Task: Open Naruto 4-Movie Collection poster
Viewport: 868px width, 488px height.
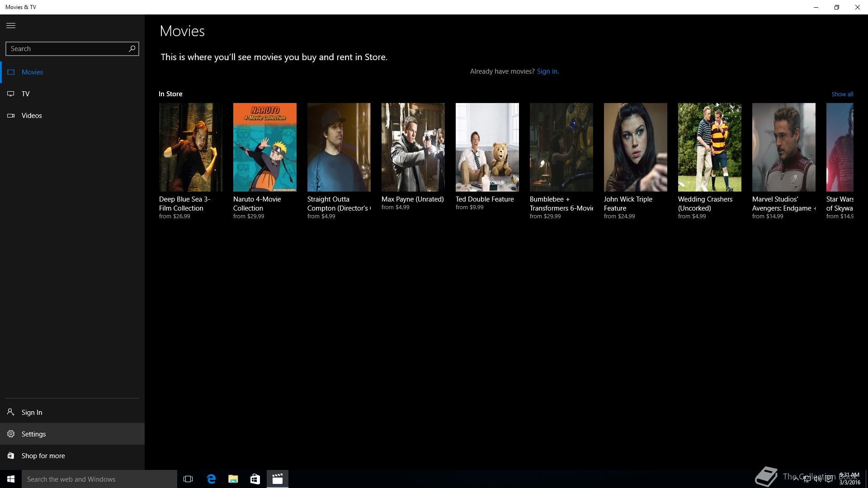Action: pos(265,147)
